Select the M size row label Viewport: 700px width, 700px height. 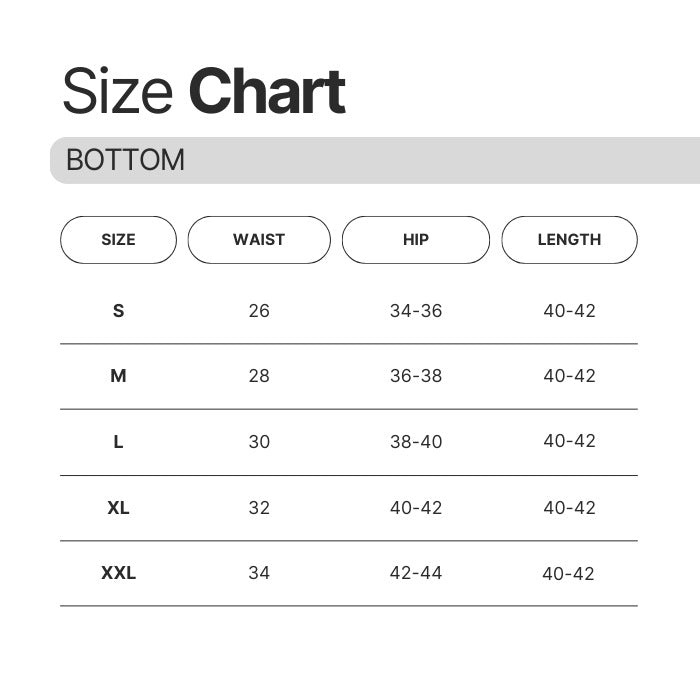click(x=118, y=376)
